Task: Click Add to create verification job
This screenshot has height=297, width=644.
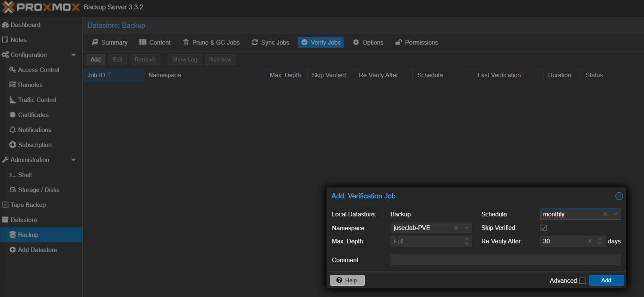Action: pos(607,280)
